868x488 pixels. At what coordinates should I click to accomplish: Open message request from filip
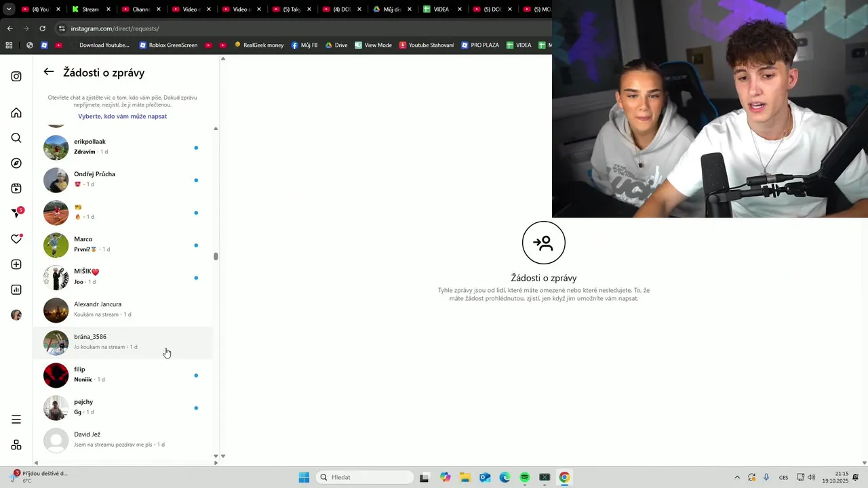123,375
